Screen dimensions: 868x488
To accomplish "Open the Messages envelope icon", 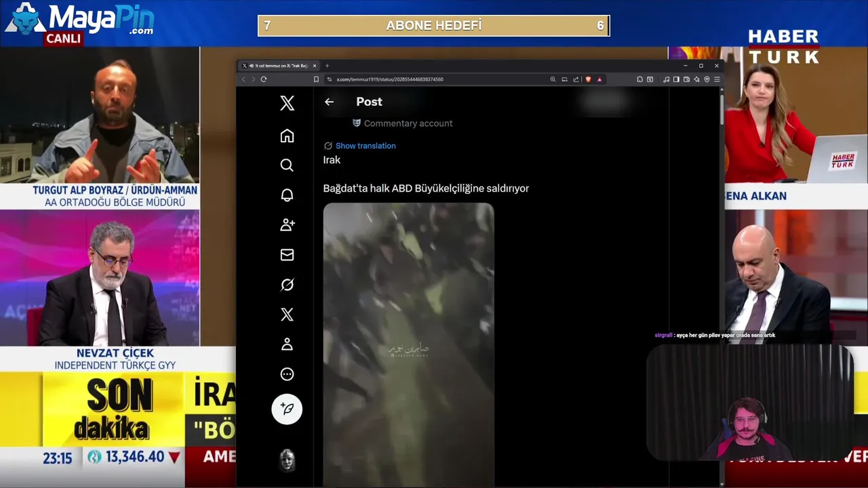I will (287, 255).
